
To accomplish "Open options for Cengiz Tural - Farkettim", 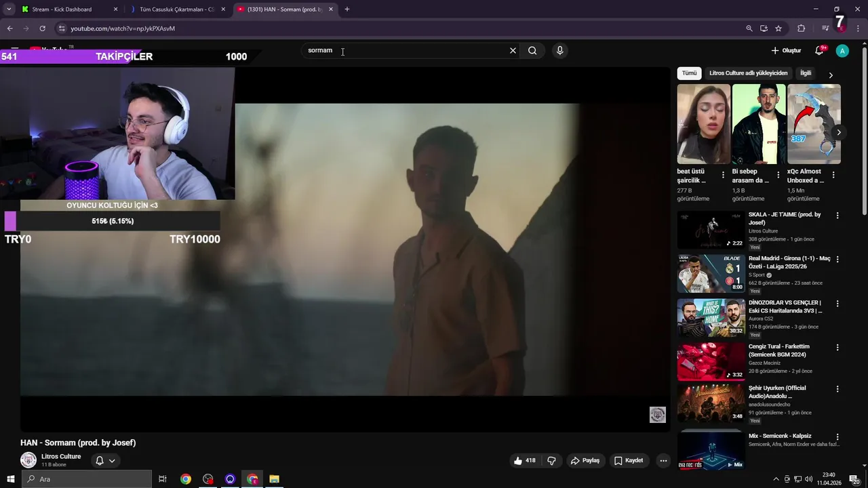I will tap(837, 347).
